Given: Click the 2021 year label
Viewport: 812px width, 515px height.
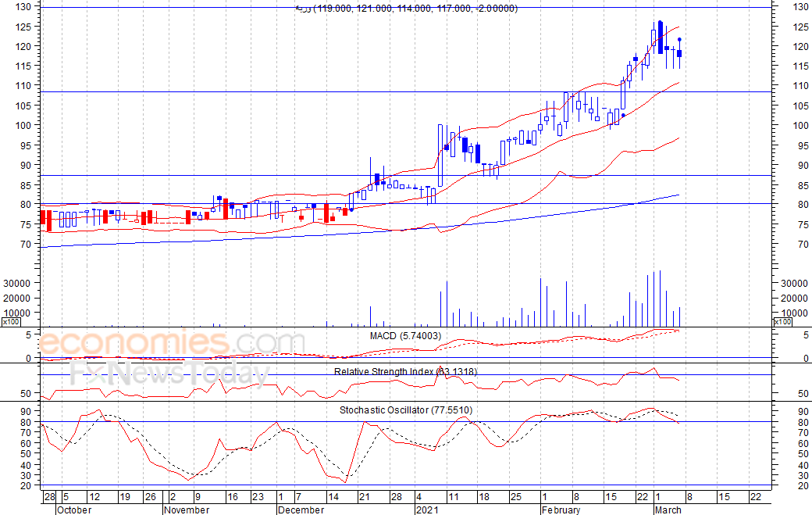Looking at the screenshot, I should coord(427,510).
